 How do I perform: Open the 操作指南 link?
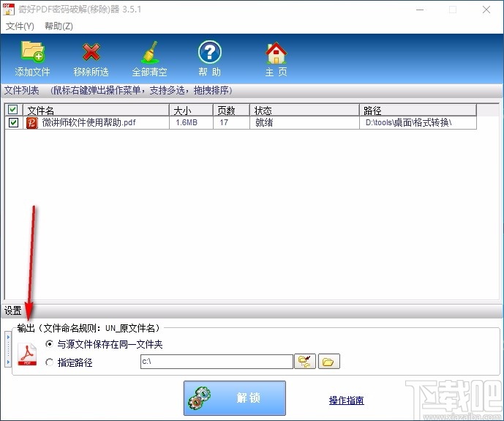click(346, 400)
